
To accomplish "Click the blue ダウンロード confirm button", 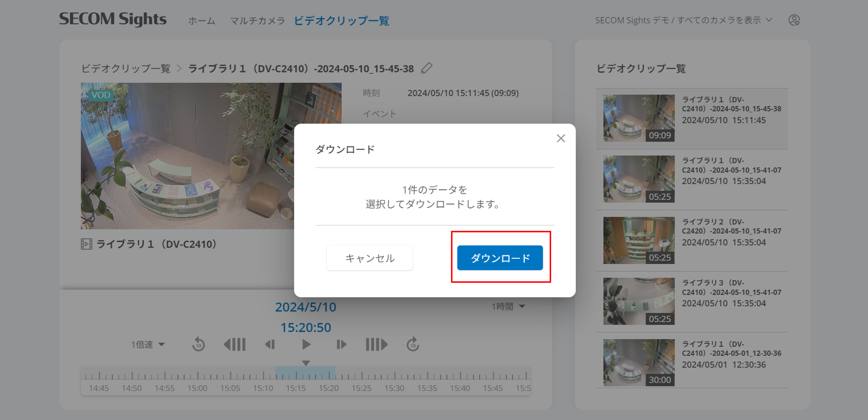I will point(500,258).
